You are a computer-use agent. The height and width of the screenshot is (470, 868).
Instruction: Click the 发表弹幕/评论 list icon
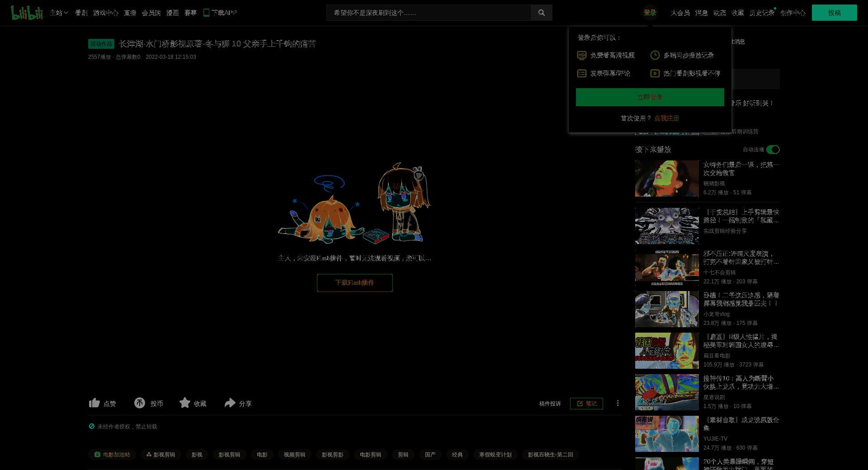[582, 73]
